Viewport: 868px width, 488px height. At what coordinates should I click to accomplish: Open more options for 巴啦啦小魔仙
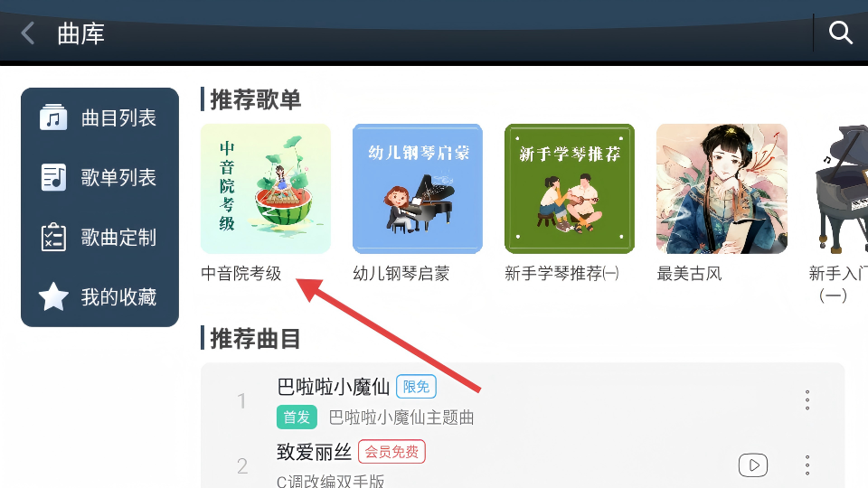coord(807,400)
